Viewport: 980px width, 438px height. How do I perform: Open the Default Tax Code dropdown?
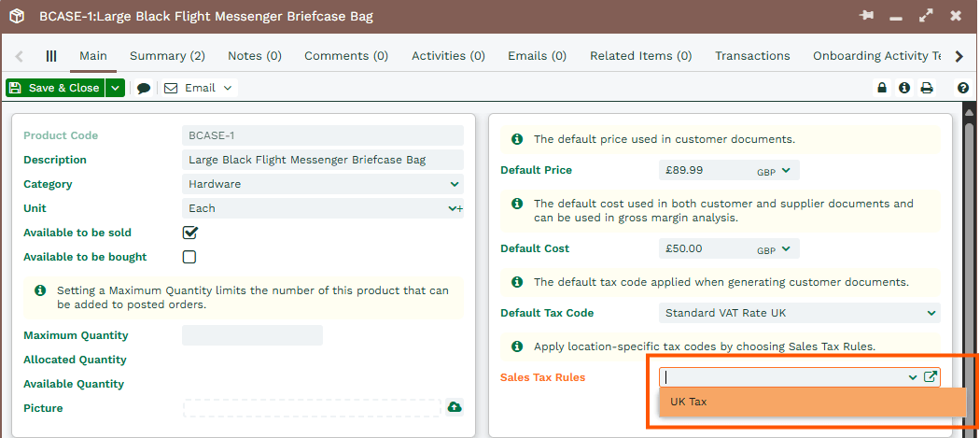pos(799,312)
